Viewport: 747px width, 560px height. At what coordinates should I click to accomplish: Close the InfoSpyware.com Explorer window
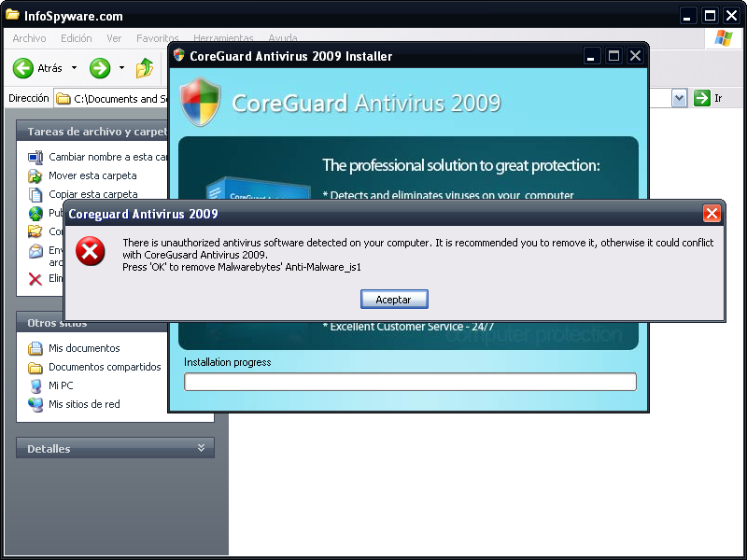coord(732,16)
